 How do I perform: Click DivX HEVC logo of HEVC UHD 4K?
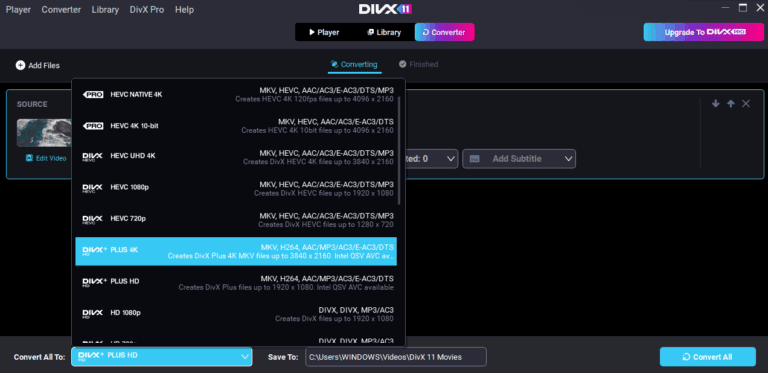pyautogui.click(x=93, y=157)
